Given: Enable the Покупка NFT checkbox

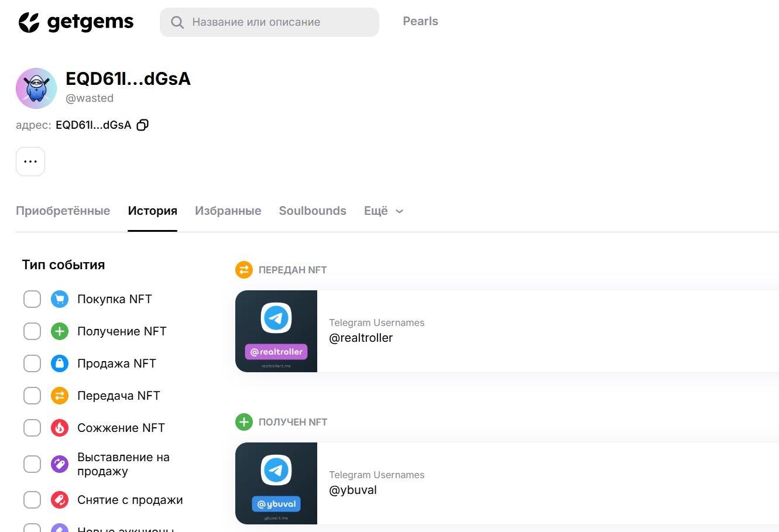Looking at the screenshot, I should click(x=32, y=299).
